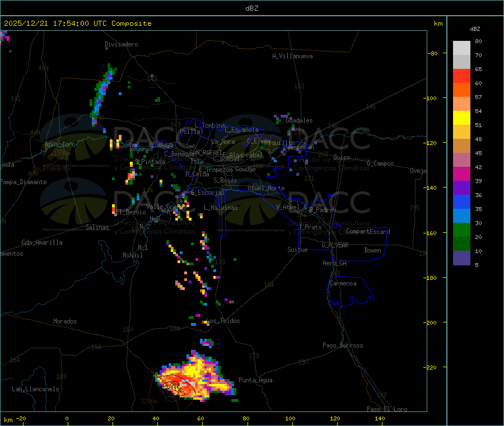Click the 0 tick on bottom km axis

point(67,418)
